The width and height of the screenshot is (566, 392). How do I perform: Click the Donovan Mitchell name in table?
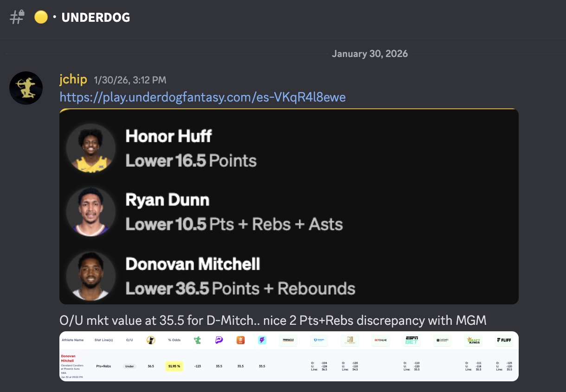click(x=68, y=359)
